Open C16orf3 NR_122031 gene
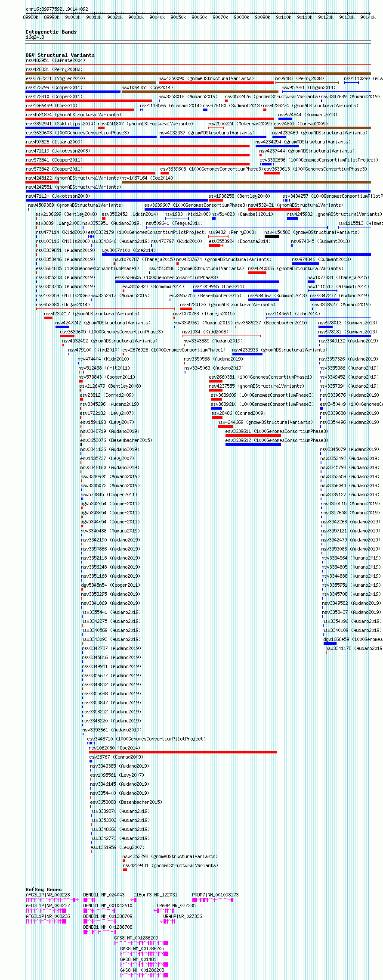The width and height of the screenshot is (383, 980). coord(155,895)
